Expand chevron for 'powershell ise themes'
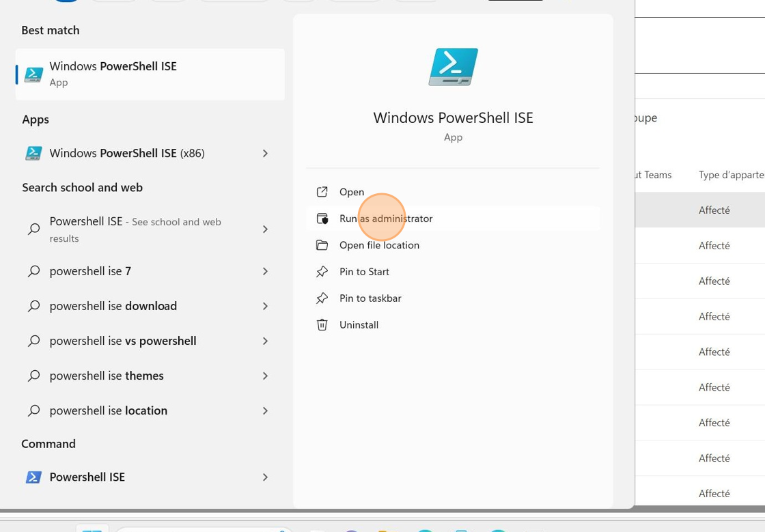The height and width of the screenshot is (532, 765). (265, 376)
